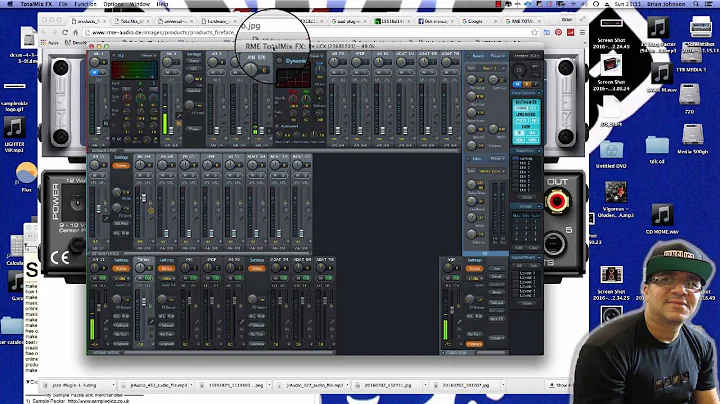
Task: Open the Dynamics Preset dropdown on AN 5/6
Action: [317, 56]
